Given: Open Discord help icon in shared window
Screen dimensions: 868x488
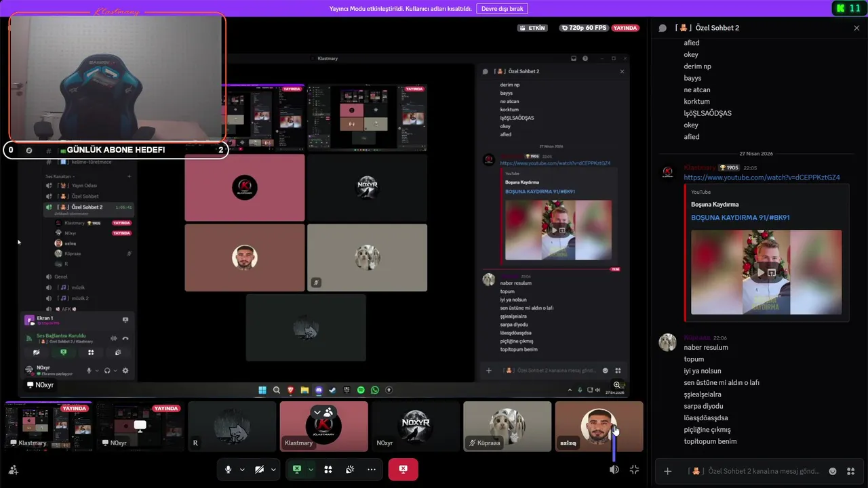Looking at the screenshot, I should click(585, 58).
